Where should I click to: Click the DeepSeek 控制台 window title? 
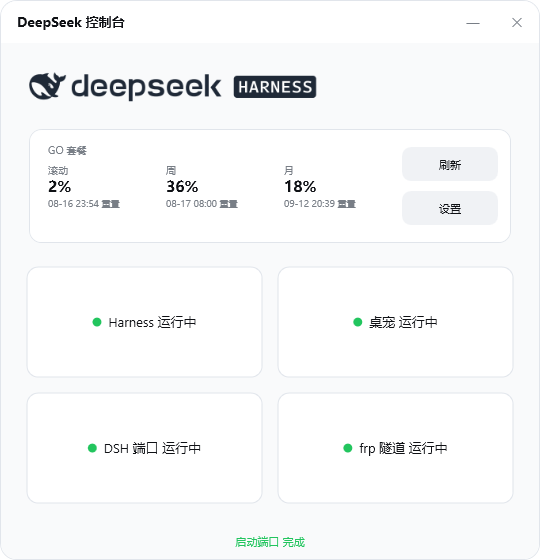point(71,22)
